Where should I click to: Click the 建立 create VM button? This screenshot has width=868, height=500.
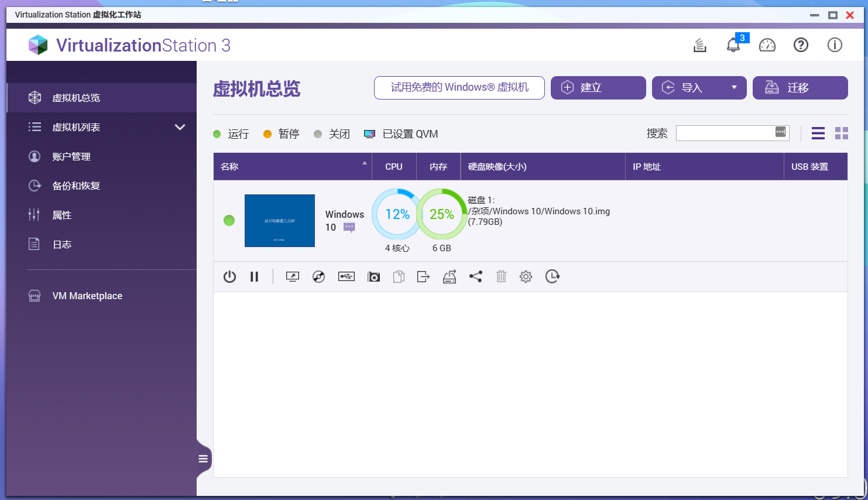click(x=598, y=88)
